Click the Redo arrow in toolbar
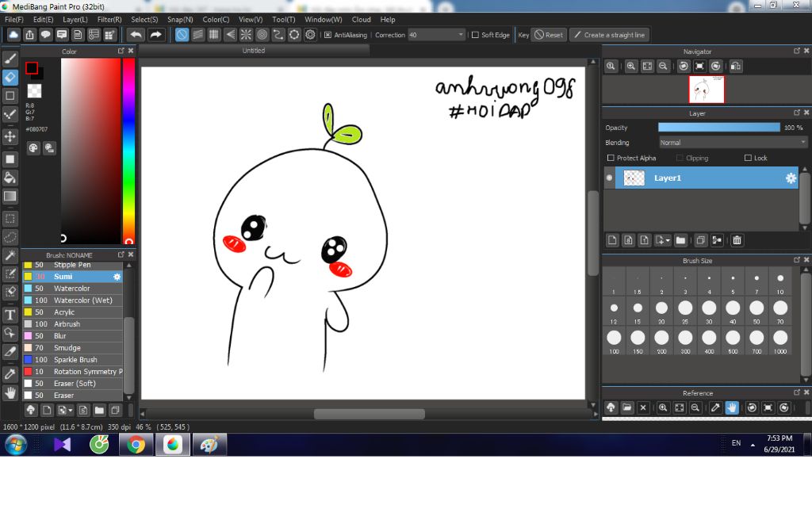The width and height of the screenshot is (812, 524). [155, 35]
